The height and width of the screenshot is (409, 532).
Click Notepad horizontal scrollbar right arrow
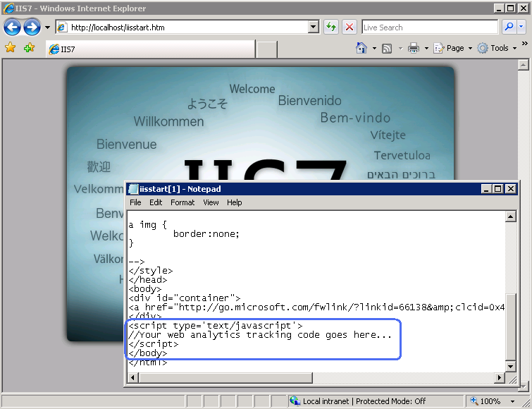click(500, 377)
